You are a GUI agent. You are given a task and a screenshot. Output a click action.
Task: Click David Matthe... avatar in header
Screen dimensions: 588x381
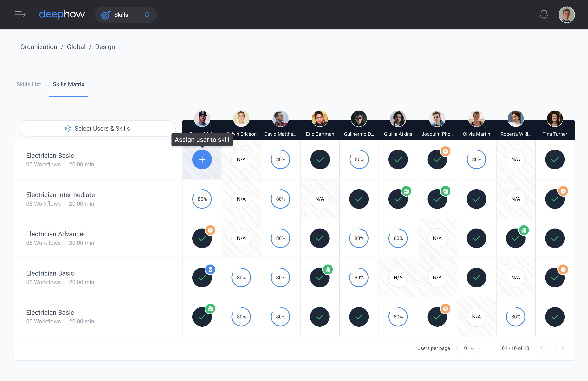(x=280, y=119)
